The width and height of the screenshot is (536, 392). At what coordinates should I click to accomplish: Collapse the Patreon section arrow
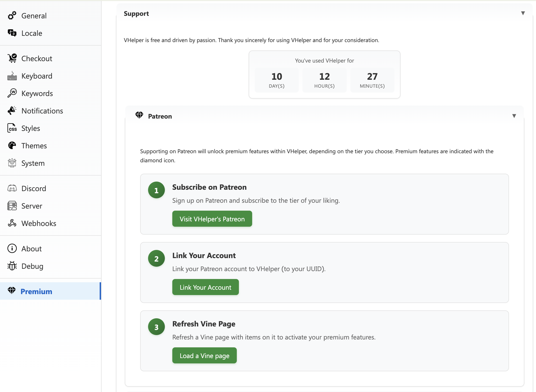tap(514, 116)
